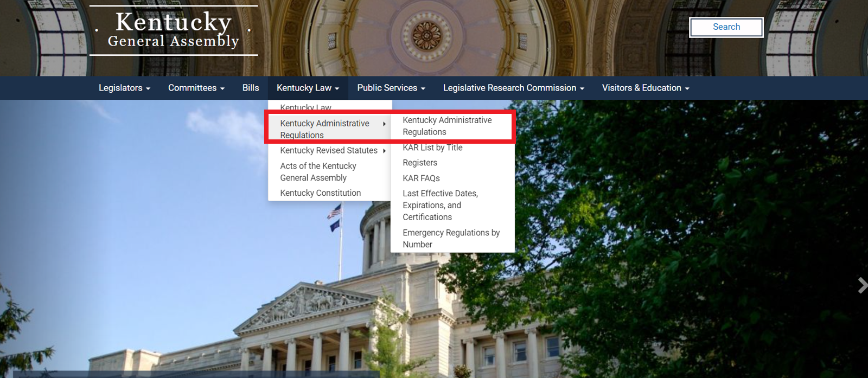Screen dimensions: 868x378
Task: Click the Kentucky General Assembly logo
Action: point(174,31)
